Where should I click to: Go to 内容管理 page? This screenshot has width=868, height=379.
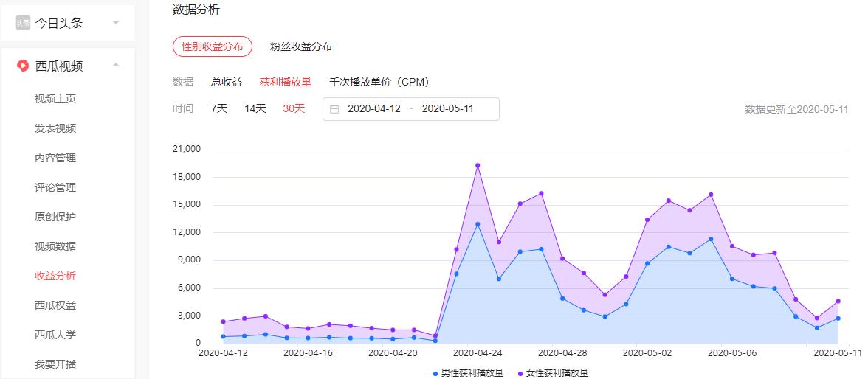(55, 158)
